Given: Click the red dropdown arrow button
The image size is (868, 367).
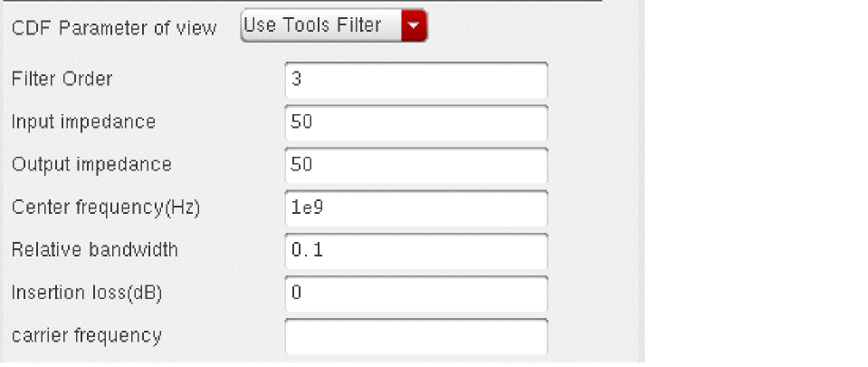Looking at the screenshot, I should point(414,25).
